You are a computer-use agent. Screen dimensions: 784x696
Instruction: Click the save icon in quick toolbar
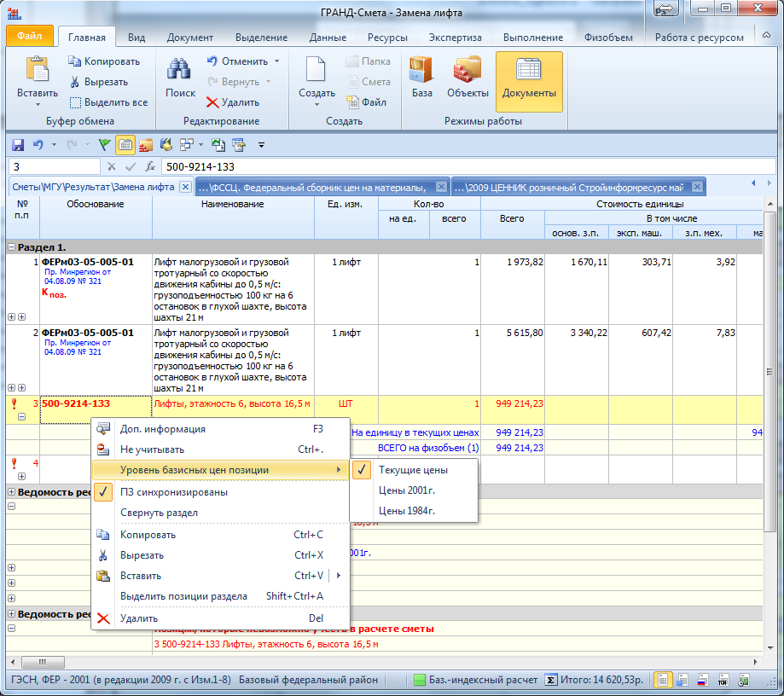(x=17, y=145)
